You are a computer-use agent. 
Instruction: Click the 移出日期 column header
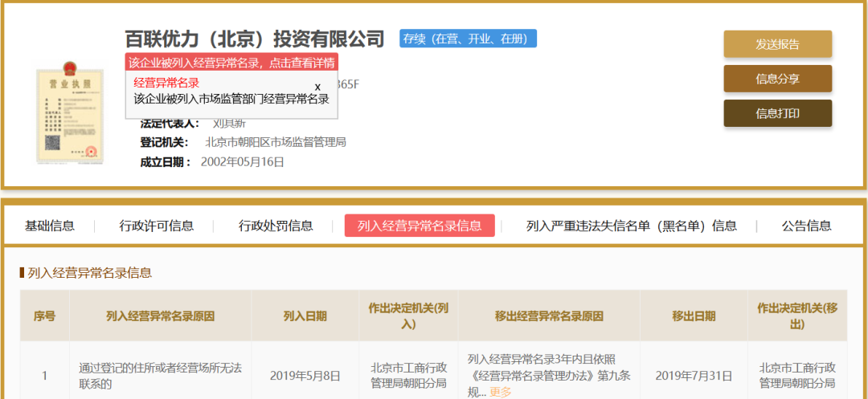coord(694,316)
